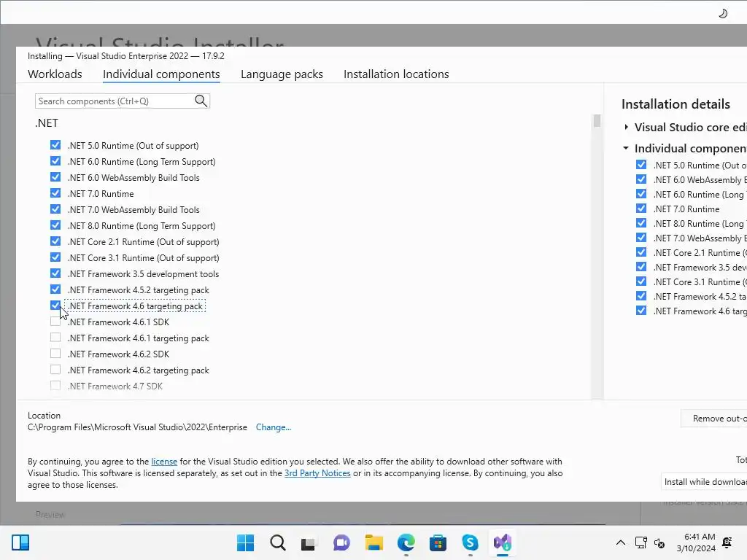Image resolution: width=747 pixels, height=560 pixels.
Task: Select Visual Studio Installer taskbar icon
Action: tap(503, 542)
